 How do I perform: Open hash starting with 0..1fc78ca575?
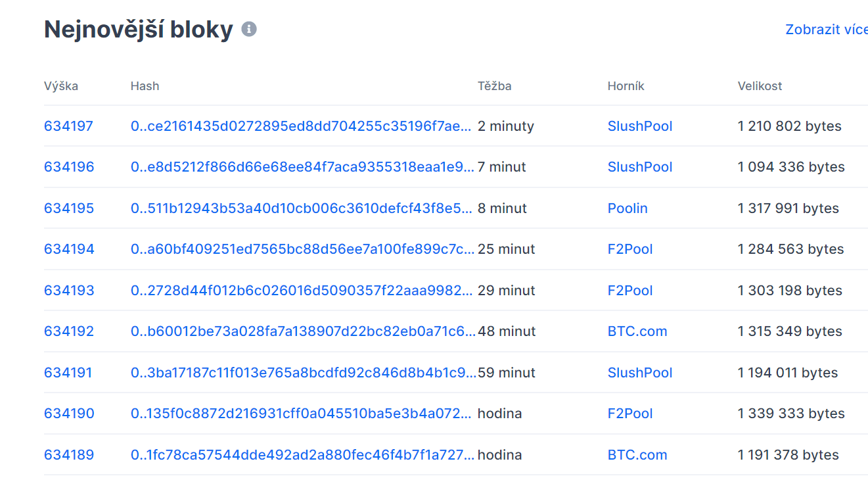point(301,455)
